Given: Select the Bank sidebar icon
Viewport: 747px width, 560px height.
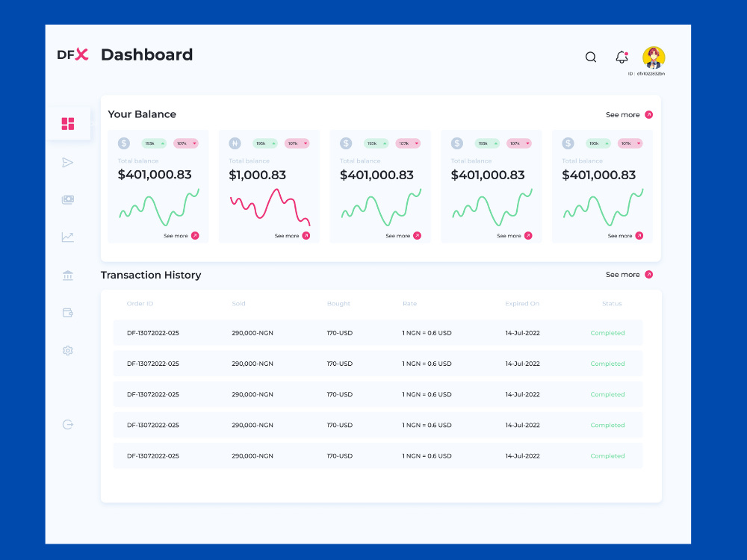Looking at the screenshot, I should 68,275.
